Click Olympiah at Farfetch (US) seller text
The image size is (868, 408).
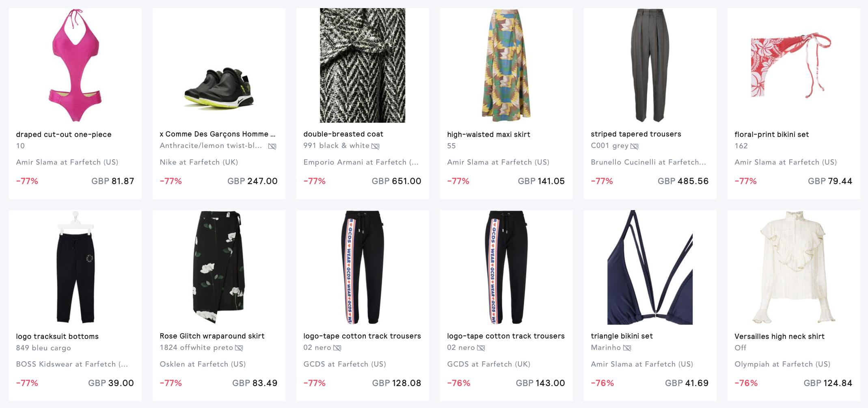[x=782, y=364]
